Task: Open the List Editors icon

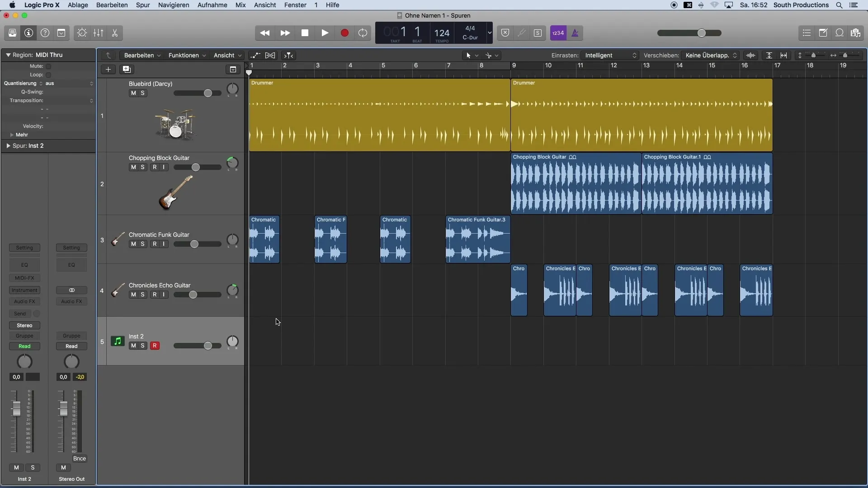Action: click(x=807, y=33)
